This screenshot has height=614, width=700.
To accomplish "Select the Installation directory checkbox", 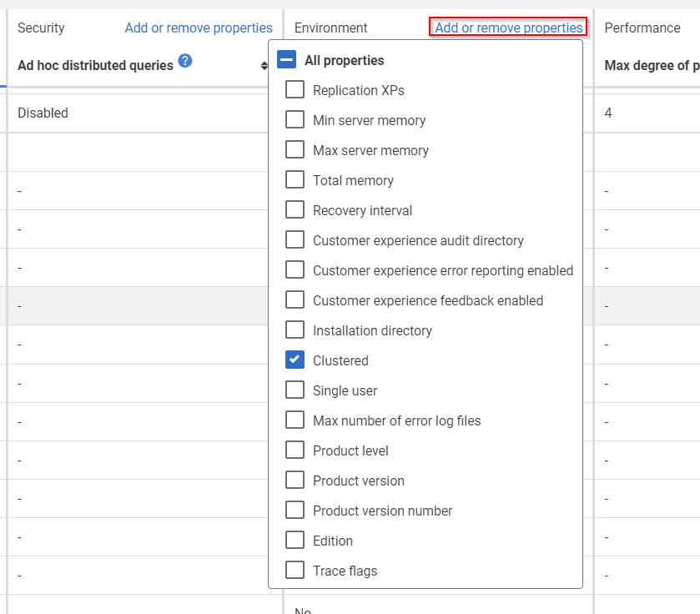I will coord(295,330).
